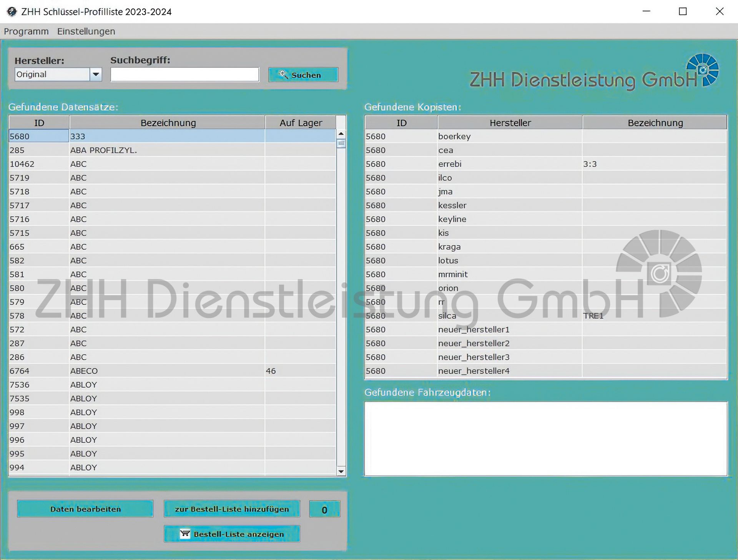The image size is (738, 560).
Task: Open the Einstellungen menu
Action: (x=86, y=32)
